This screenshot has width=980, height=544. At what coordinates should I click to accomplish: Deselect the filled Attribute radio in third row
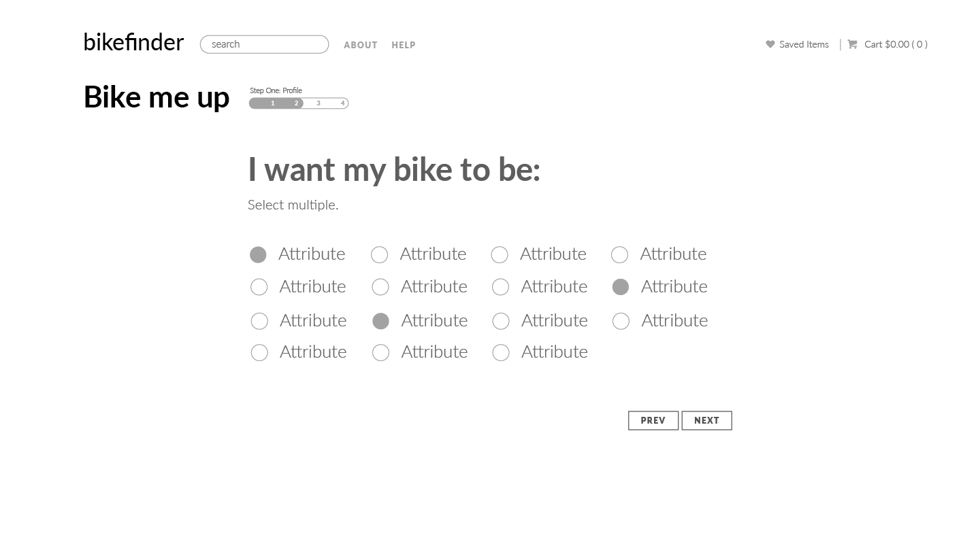click(380, 321)
